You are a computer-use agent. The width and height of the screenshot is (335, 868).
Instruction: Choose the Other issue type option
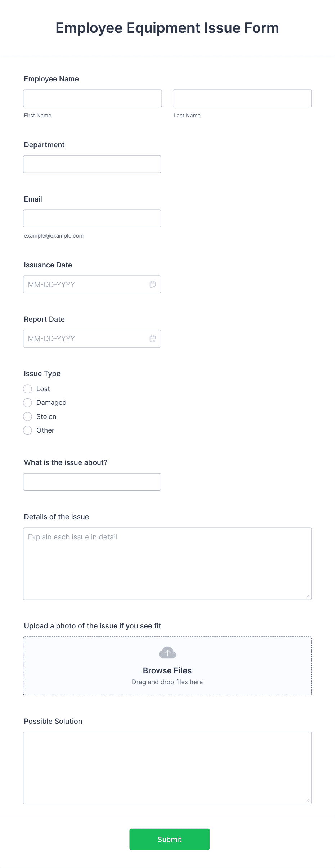click(x=27, y=430)
